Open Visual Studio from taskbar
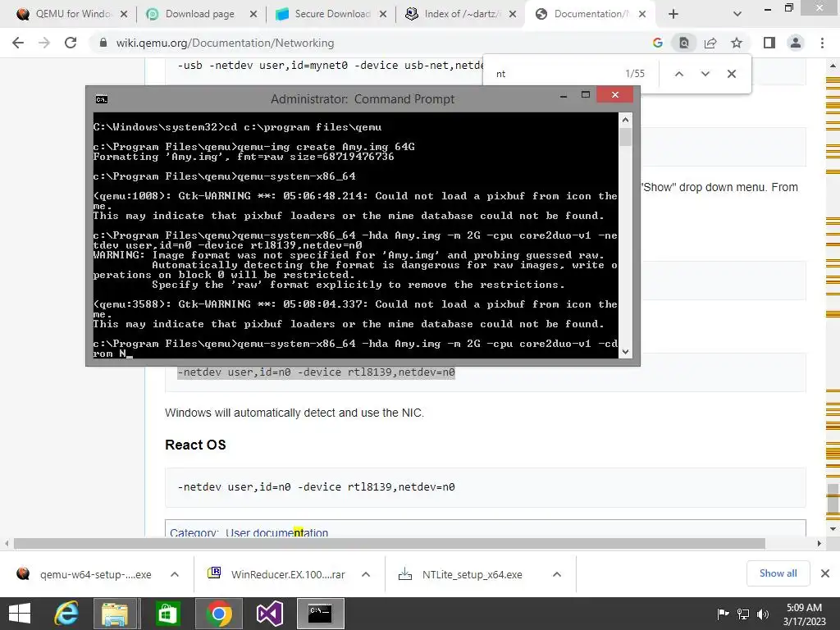The height and width of the screenshot is (630, 840). coord(269,614)
